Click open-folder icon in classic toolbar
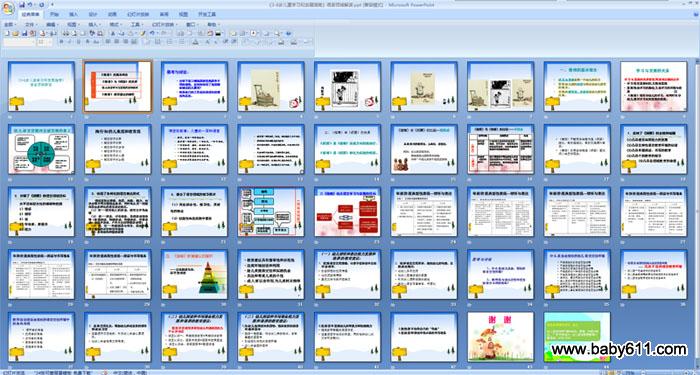Image resolution: width=700 pixels, height=375 pixels. (x=15, y=33)
